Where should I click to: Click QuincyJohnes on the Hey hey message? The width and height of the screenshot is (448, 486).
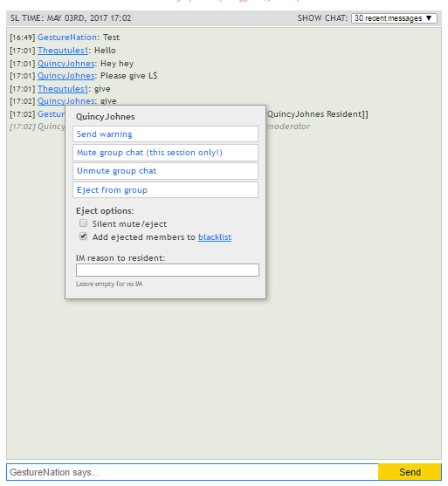point(66,64)
